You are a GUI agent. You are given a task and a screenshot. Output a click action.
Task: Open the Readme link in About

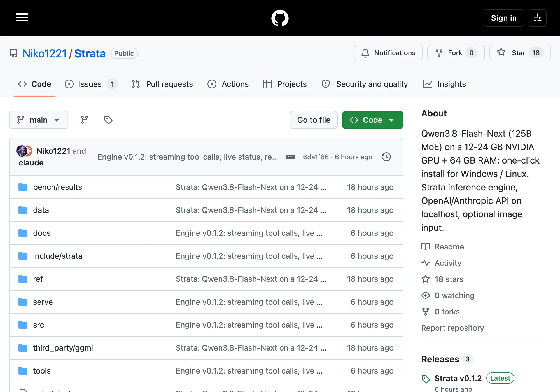click(443, 247)
